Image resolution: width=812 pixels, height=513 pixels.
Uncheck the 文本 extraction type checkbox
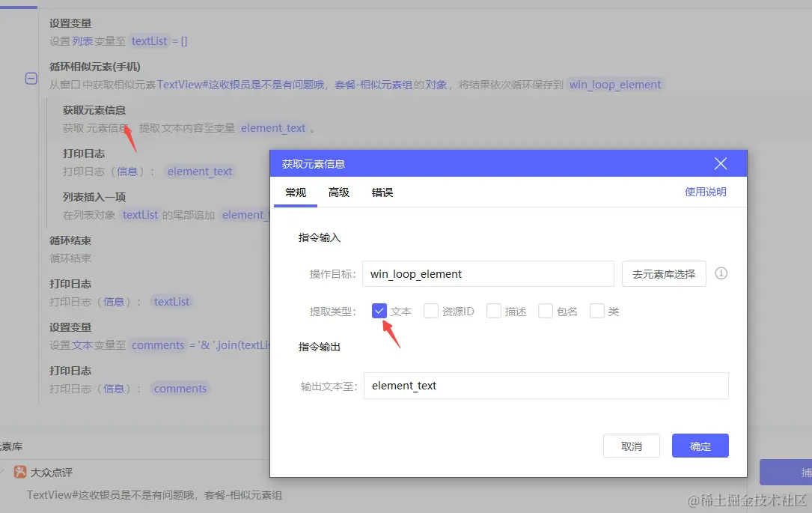pyautogui.click(x=379, y=311)
